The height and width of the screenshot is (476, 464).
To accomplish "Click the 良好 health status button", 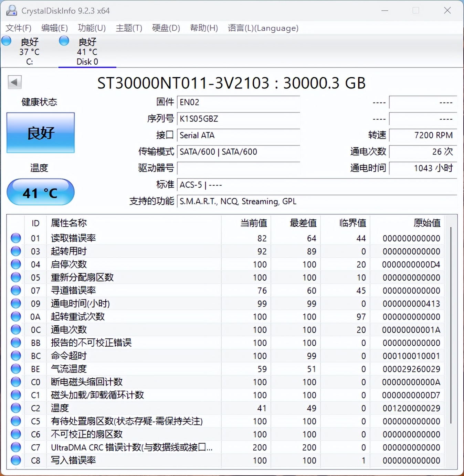I will click(x=41, y=133).
